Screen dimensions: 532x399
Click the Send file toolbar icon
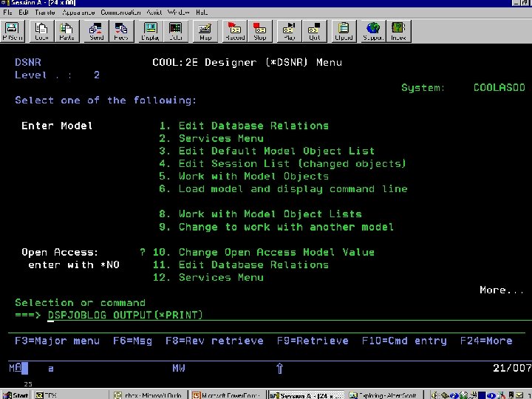(96, 31)
